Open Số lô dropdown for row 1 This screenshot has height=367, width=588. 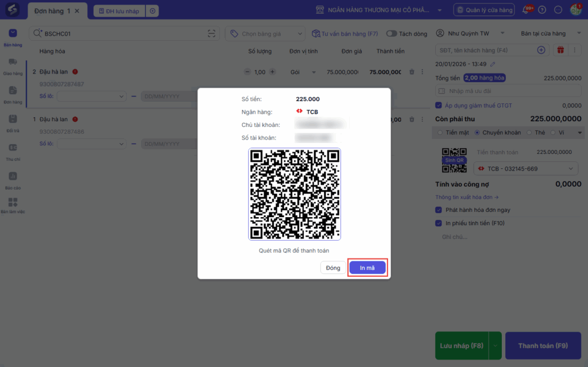[91, 144]
